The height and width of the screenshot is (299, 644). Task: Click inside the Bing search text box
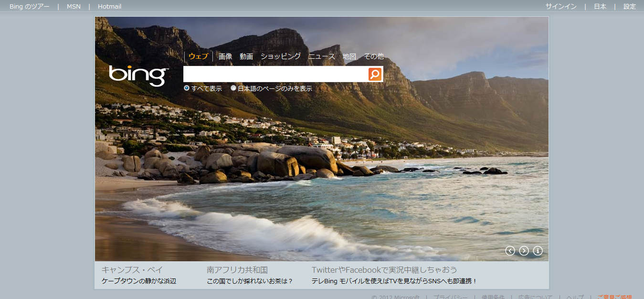point(275,74)
